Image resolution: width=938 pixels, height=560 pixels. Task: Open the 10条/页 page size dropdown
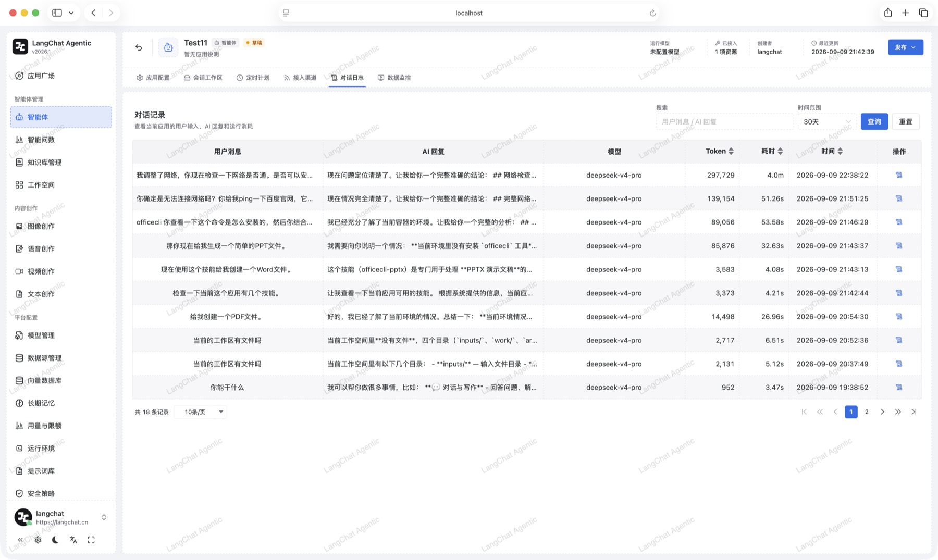[x=201, y=412]
